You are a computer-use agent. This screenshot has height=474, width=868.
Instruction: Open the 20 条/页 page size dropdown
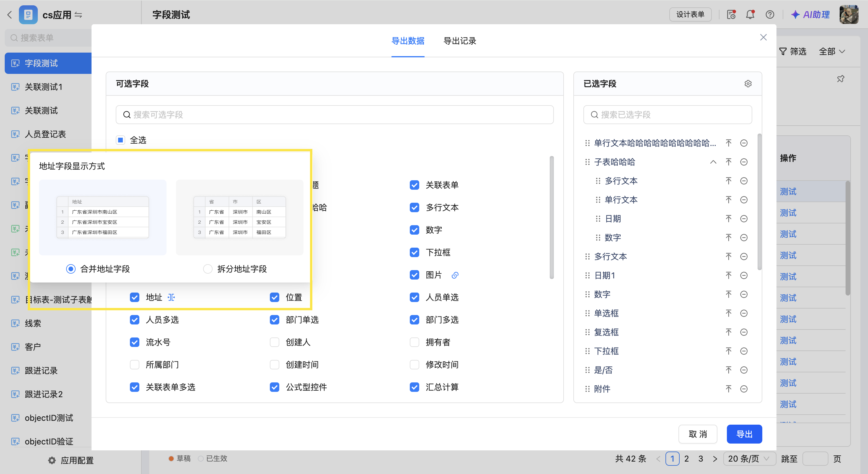coord(749,458)
